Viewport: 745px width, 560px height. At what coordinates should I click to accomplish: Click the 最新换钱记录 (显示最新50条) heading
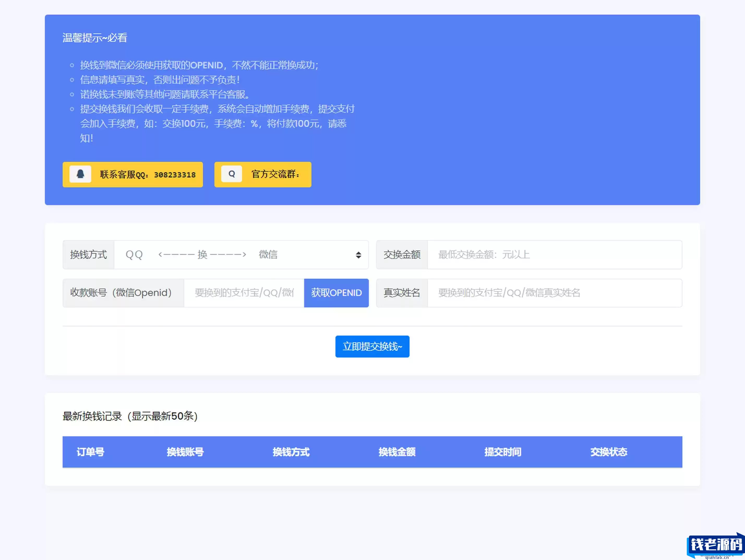click(130, 416)
